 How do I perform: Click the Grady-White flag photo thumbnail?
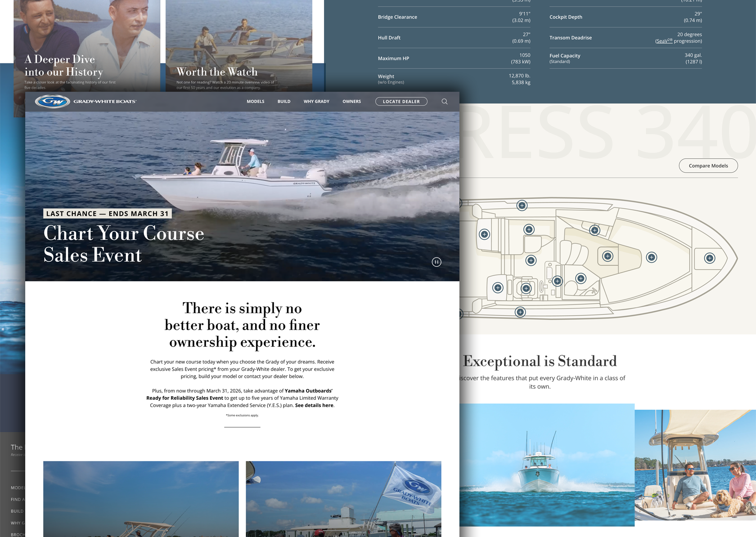tap(343, 498)
